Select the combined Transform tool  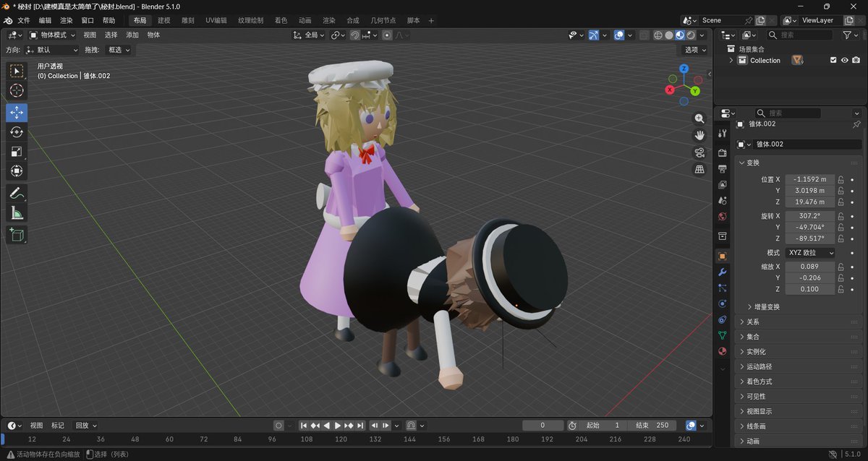click(17, 171)
